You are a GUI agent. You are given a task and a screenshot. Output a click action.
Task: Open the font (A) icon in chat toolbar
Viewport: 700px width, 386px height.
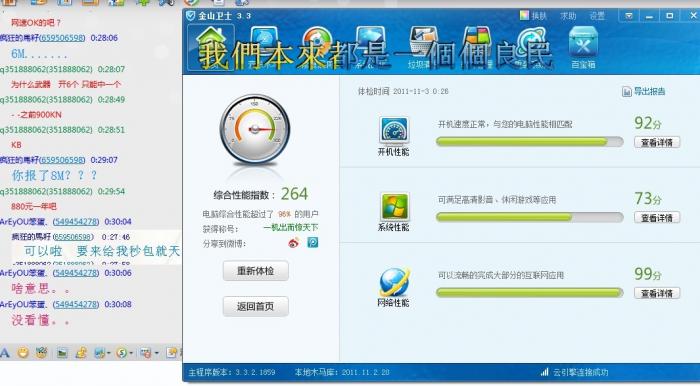tap(5, 353)
